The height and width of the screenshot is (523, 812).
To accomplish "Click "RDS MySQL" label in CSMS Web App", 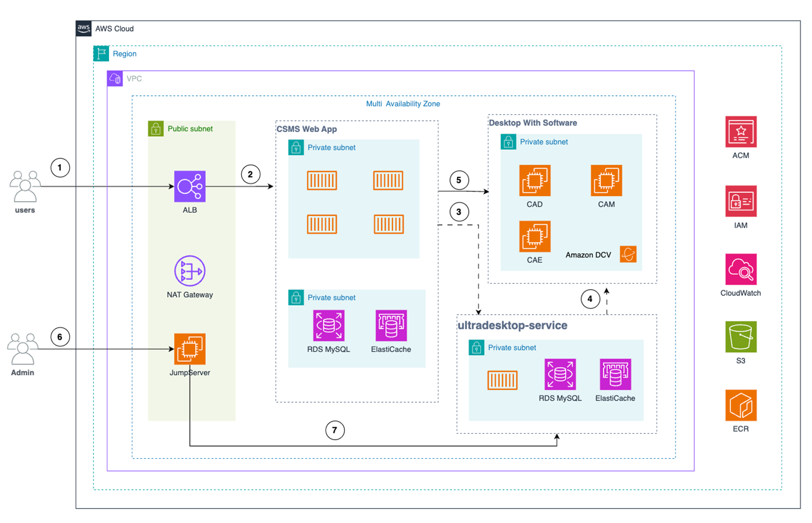I will [329, 350].
